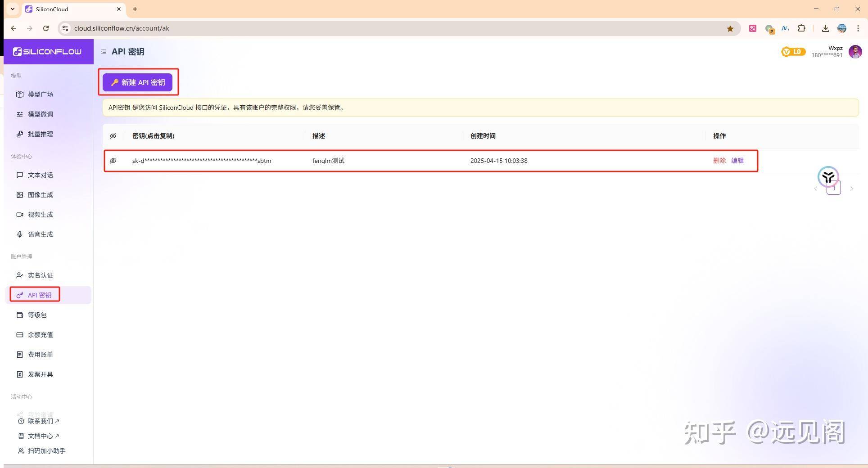Open the N extension icon

(x=785, y=28)
